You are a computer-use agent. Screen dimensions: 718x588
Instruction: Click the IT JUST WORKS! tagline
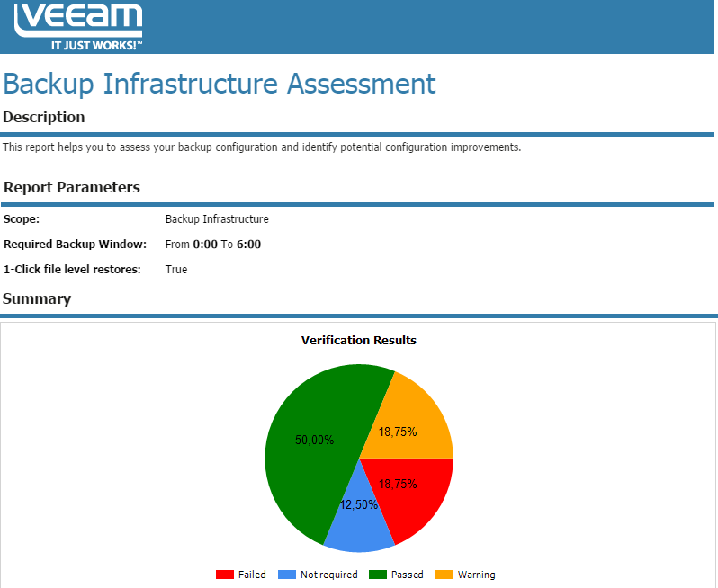96,45
